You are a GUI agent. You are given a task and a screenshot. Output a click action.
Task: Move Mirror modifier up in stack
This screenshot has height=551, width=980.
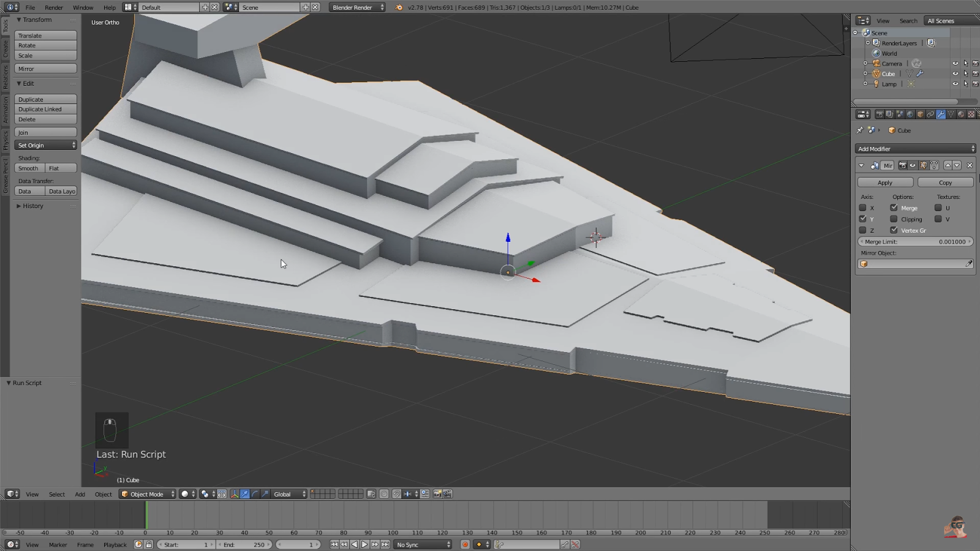948,165
